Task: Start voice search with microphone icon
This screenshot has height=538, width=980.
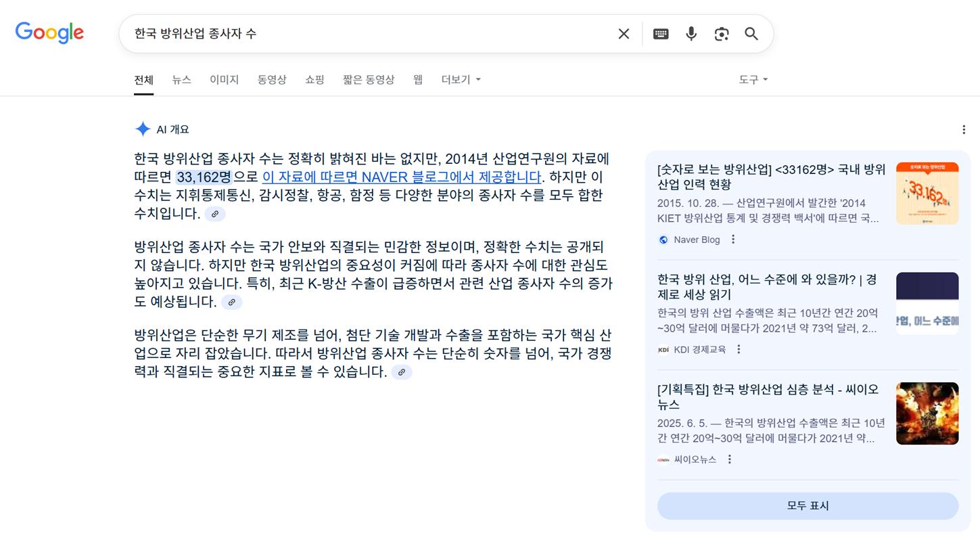Action: 691,34
